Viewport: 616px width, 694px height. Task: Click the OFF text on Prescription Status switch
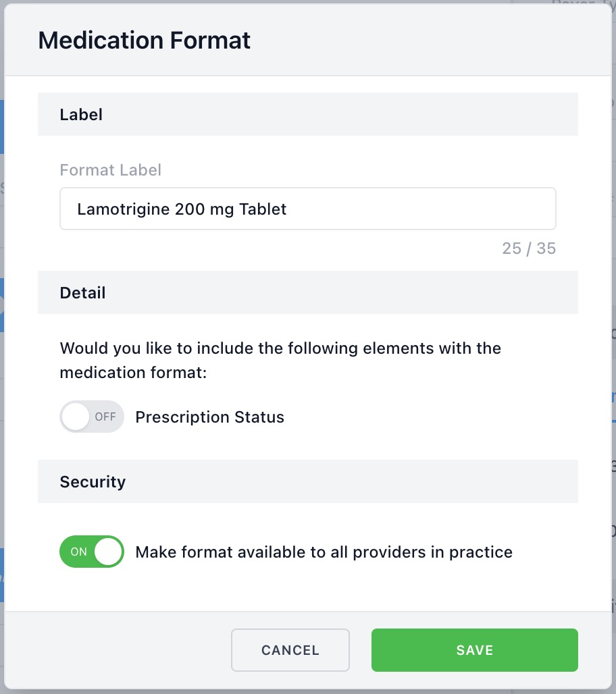tap(105, 417)
